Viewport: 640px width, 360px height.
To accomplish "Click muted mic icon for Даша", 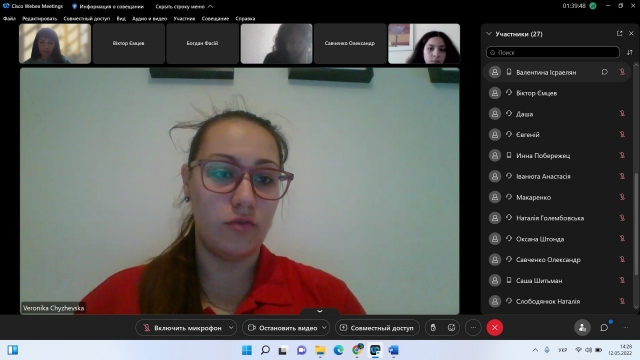I will 622,114.
